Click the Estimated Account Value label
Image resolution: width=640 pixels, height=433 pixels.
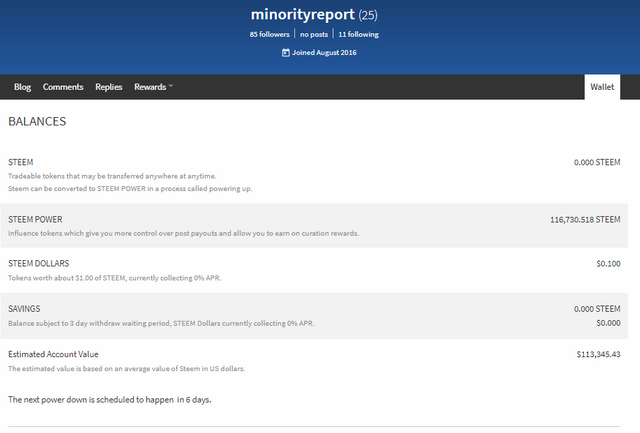coord(53,354)
